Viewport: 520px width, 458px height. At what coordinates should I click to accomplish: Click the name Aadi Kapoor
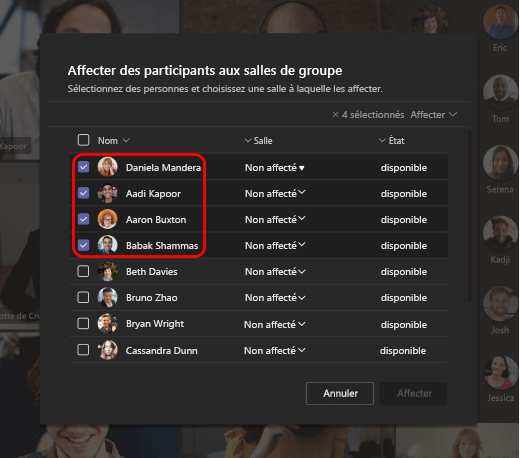[x=153, y=194]
